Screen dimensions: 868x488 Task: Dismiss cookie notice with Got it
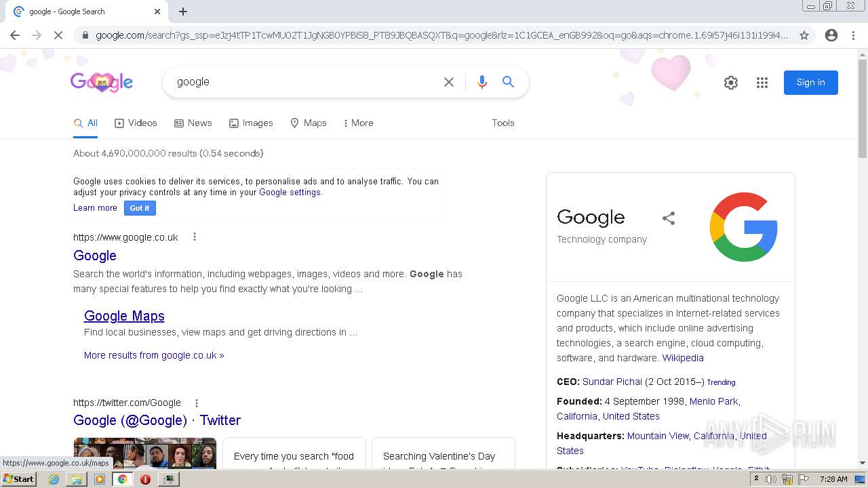(x=140, y=208)
